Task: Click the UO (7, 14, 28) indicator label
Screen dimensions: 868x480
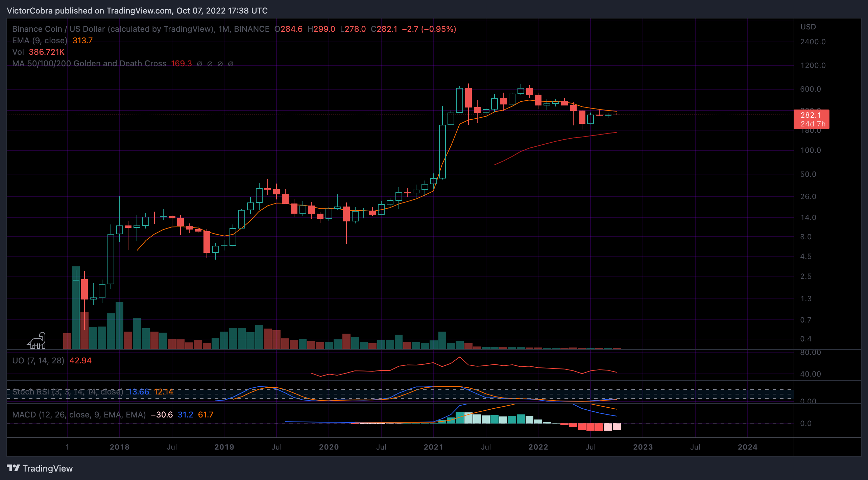Action: click(x=38, y=361)
